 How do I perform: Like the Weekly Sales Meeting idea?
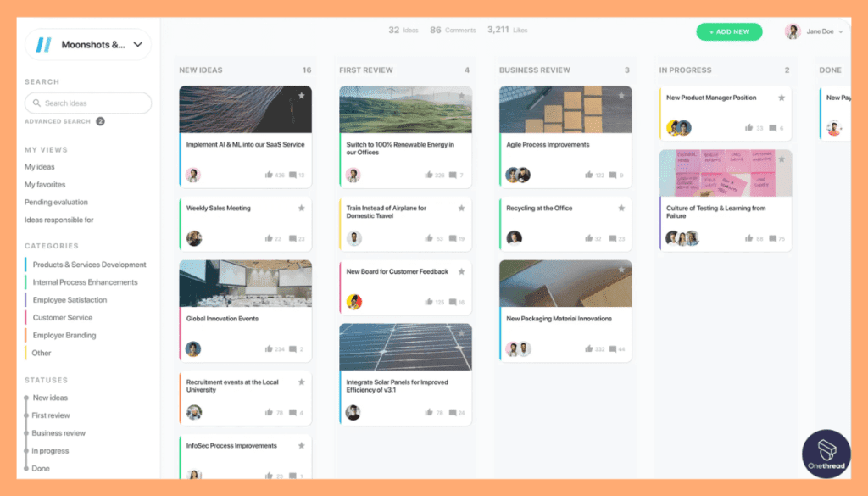point(269,238)
